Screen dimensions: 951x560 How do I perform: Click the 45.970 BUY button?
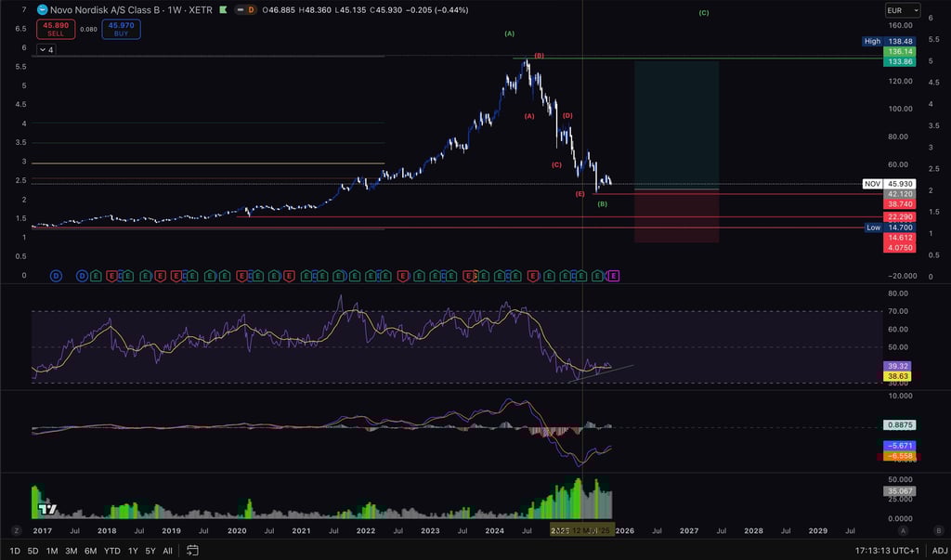122,29
